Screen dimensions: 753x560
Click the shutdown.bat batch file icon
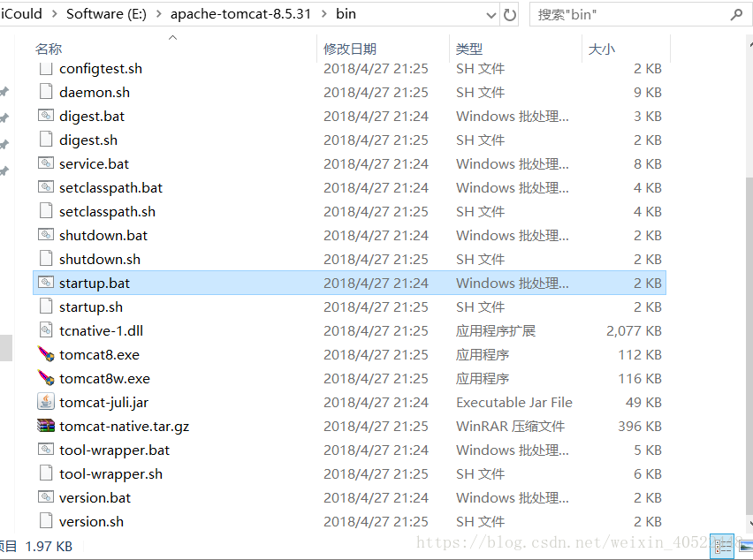pyautogui.click(x=46, y=235)
